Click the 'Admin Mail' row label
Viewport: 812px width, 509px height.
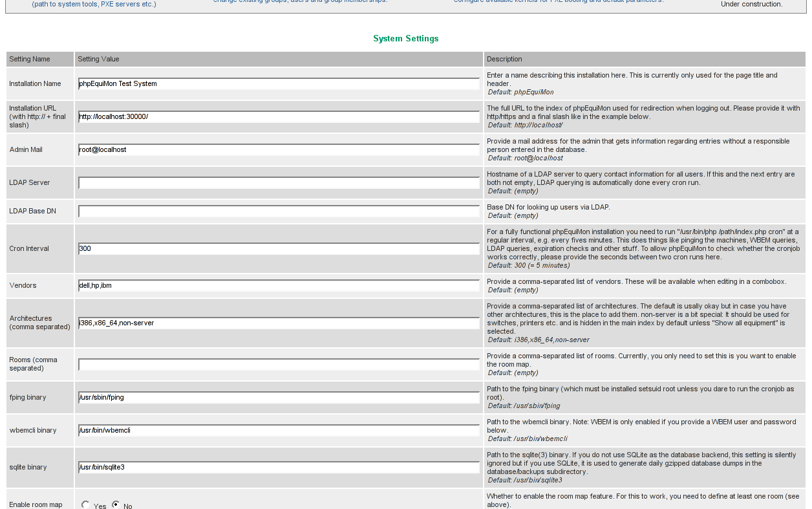click(x=26, y=149)
